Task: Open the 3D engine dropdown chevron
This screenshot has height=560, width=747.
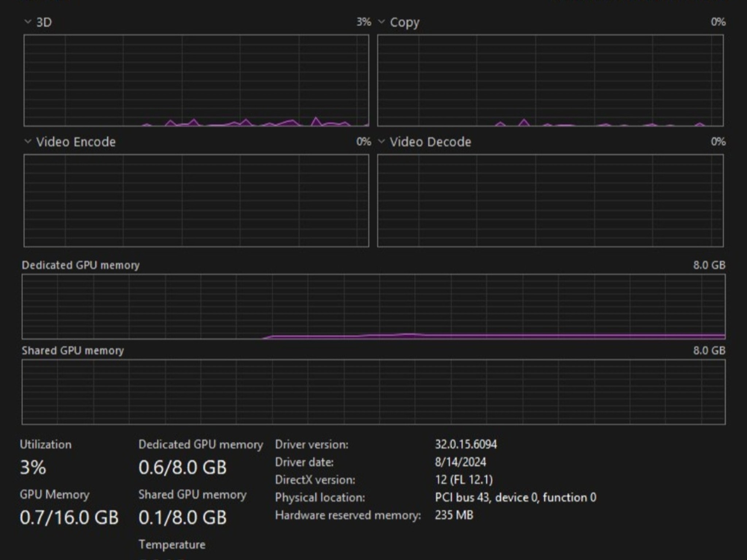Action: [x=28, y=22]
